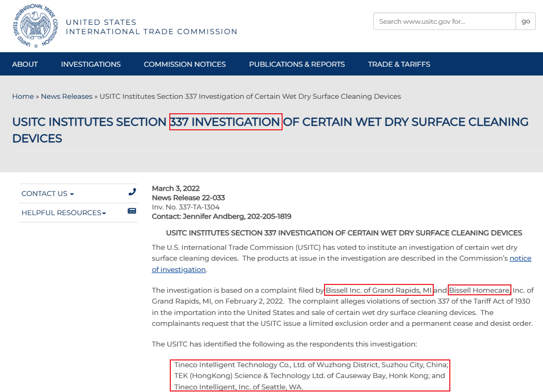The height and width of the screenshot is (392, 543).
Task: Go to Home via breadcrumb
Action: 23,97
